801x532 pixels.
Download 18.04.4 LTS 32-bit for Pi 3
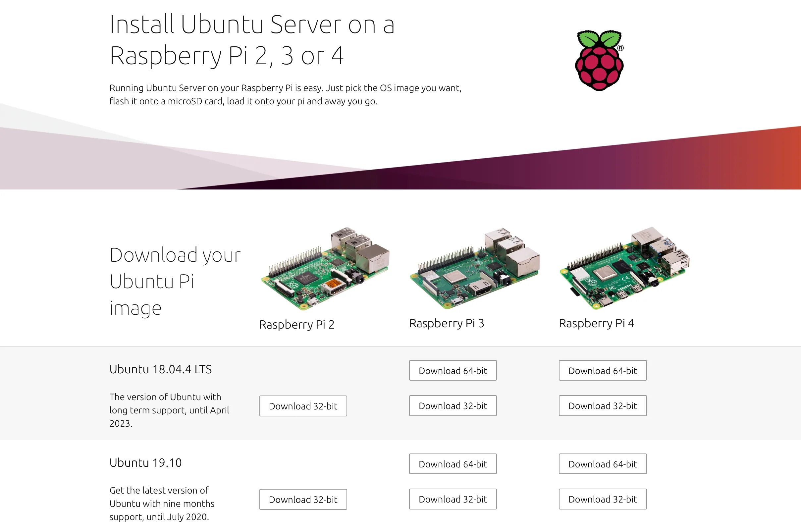pos(453,405)
